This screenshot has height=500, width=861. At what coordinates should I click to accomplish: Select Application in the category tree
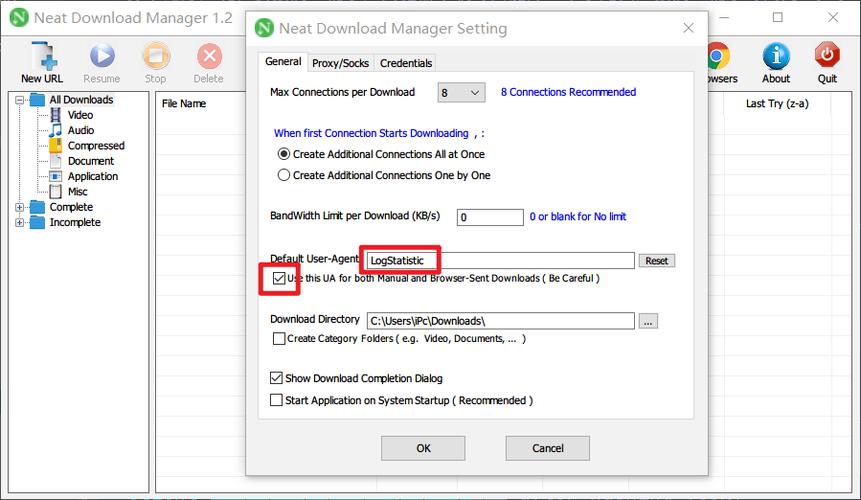[x=93, y=176]
